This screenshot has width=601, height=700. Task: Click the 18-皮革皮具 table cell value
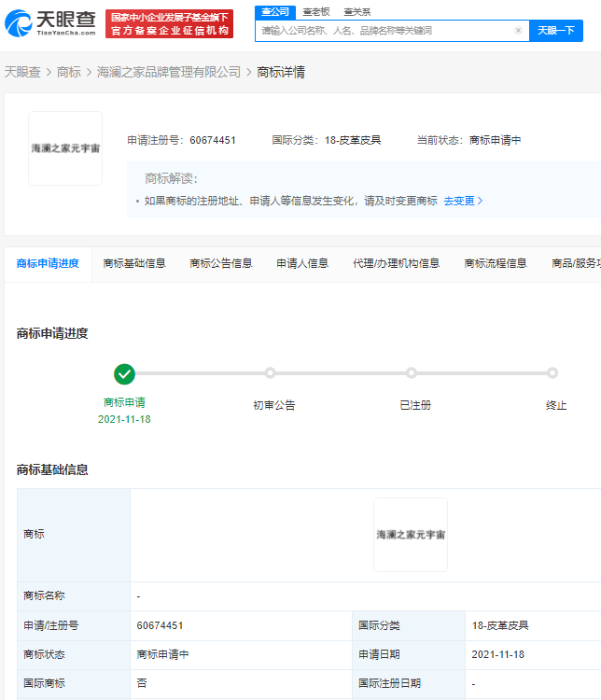(x=500, y=625)
